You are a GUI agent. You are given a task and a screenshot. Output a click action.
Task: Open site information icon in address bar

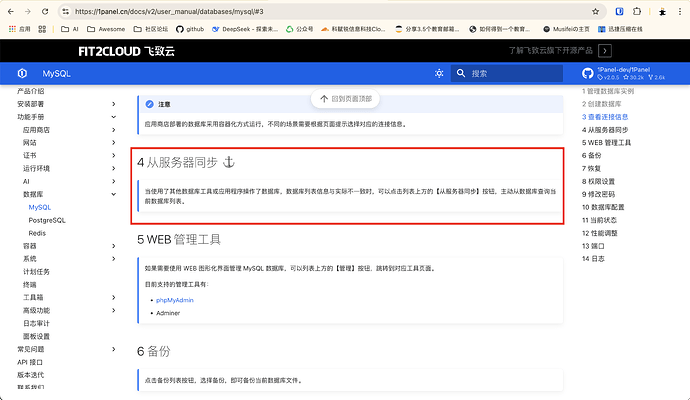click(66, 12)
